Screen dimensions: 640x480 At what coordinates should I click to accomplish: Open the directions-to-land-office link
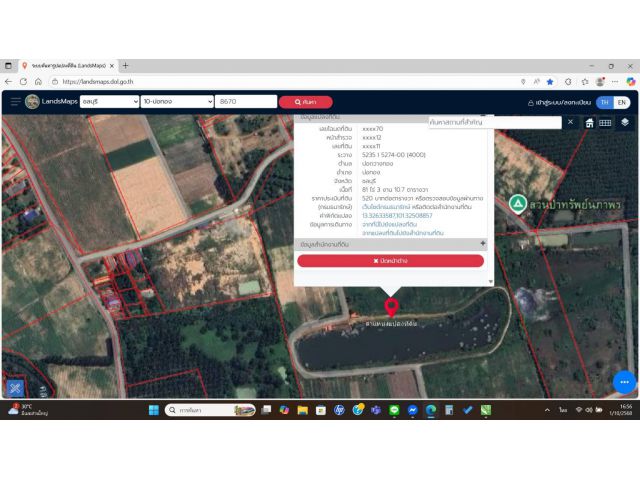[x=402, y=233]
